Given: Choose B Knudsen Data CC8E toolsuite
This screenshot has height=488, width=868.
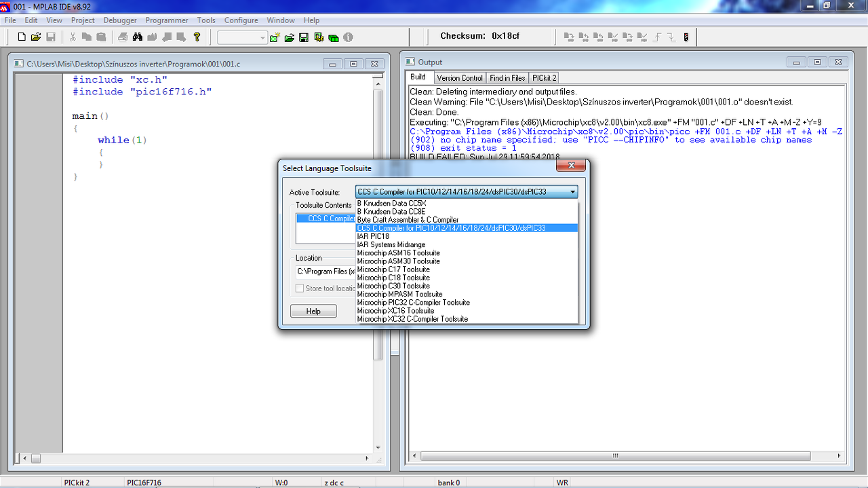Looking at the screenshot, I should tap(467, 212).
